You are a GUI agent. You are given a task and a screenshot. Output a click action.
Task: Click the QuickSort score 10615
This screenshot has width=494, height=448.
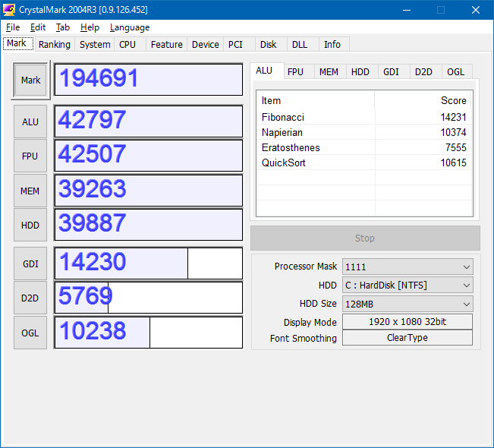point(453,162)
